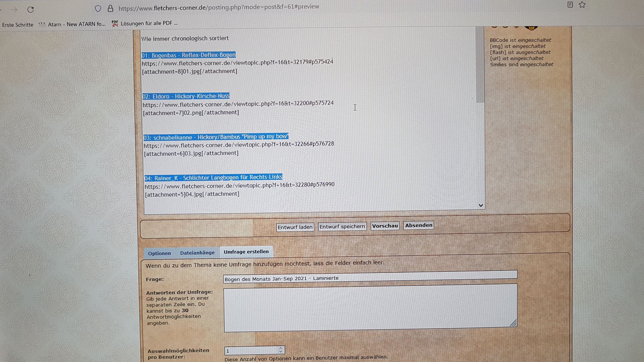Click the browser forward arrow

coord(14,10)
